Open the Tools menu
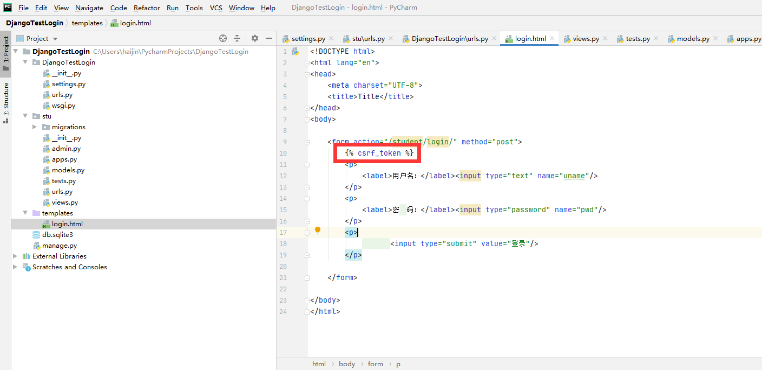The height and width of the screenshot is (370, 762). [194, 8]
